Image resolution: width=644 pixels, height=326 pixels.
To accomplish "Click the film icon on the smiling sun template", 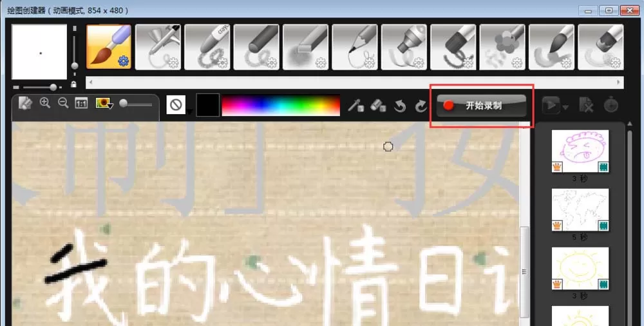I will 603,284.
